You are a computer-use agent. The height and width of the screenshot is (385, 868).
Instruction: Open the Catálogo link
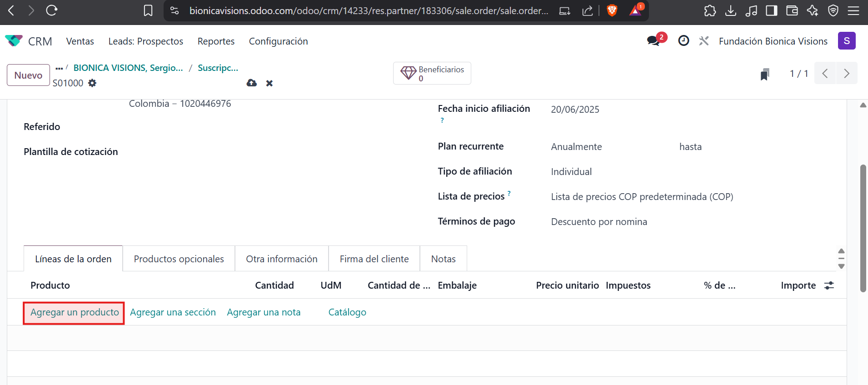[x=347, y=313]
